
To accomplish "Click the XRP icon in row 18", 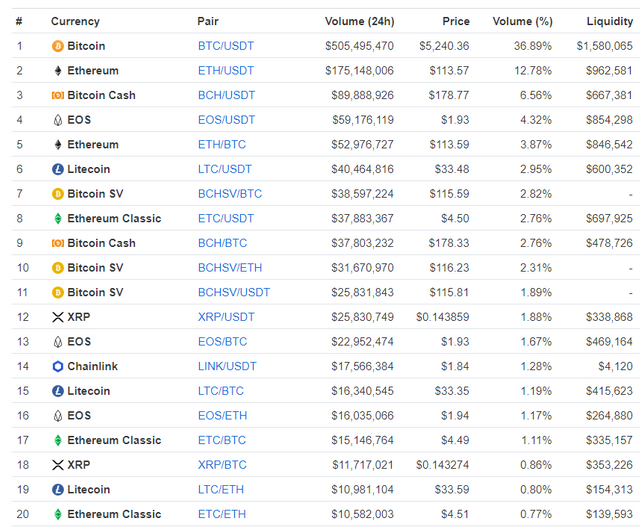I will coord(58,465).
